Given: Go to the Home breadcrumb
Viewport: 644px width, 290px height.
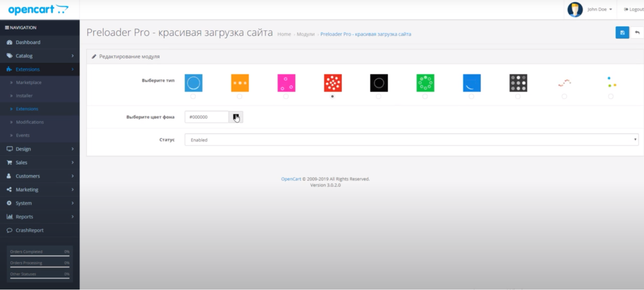Looking at the screenshot, I should (284, 34).
